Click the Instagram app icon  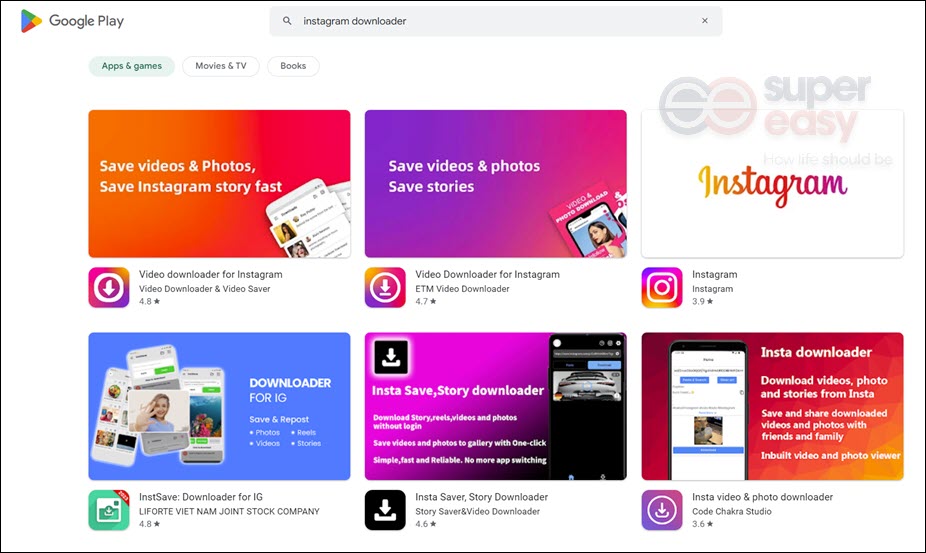tap(662, 288)
